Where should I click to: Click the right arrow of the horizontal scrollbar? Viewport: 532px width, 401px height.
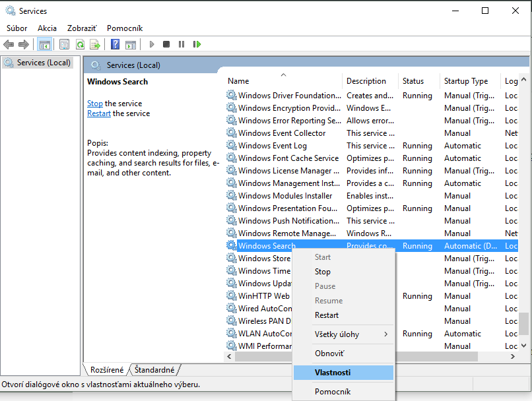513,356
